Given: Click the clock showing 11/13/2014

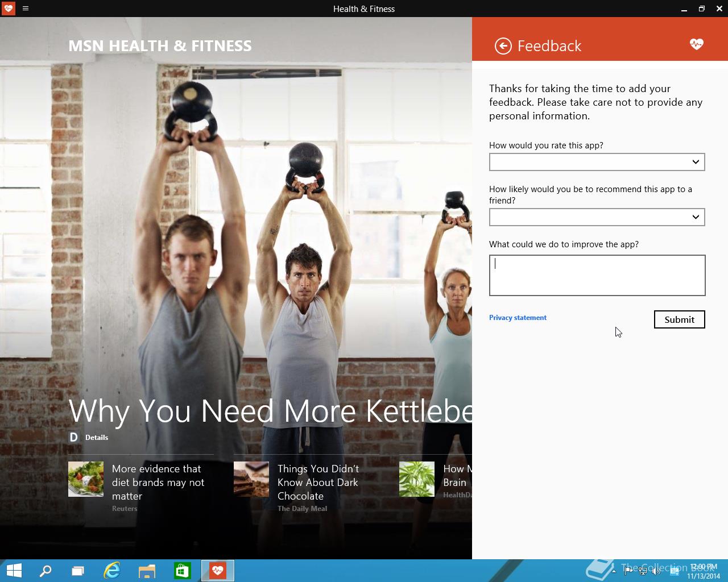Looking at the screenshot, I should pyautogui.click(x=704, y=571).
